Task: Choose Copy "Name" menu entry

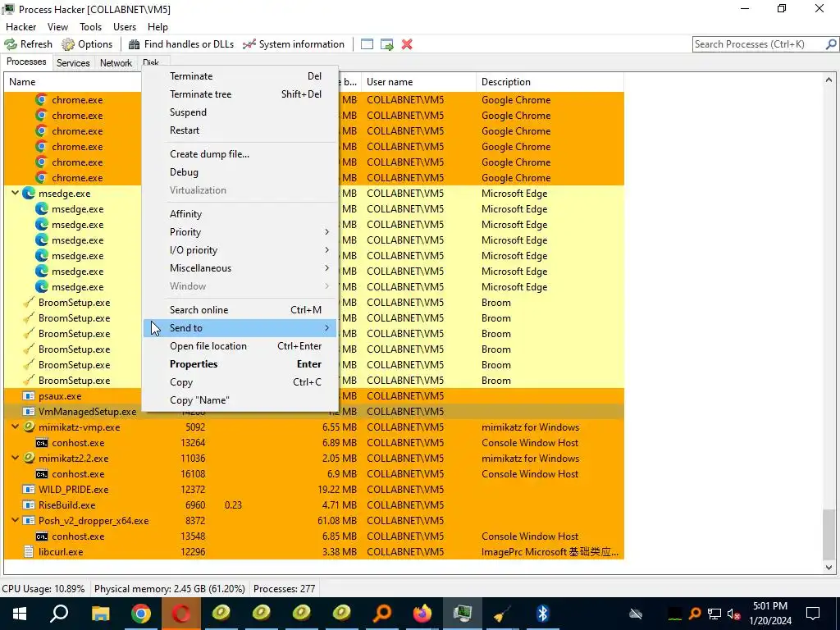Action: [x=240, y=400]
